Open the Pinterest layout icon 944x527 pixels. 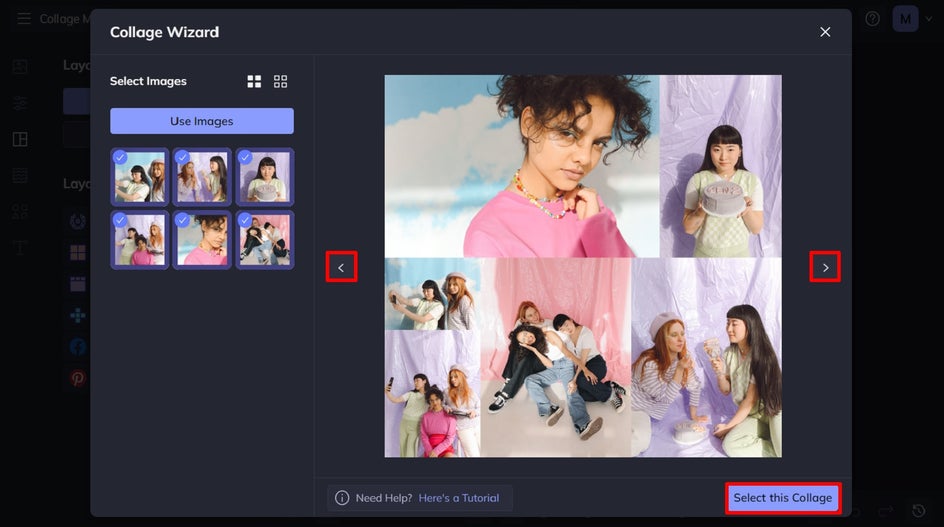click(x=78, y=378)
